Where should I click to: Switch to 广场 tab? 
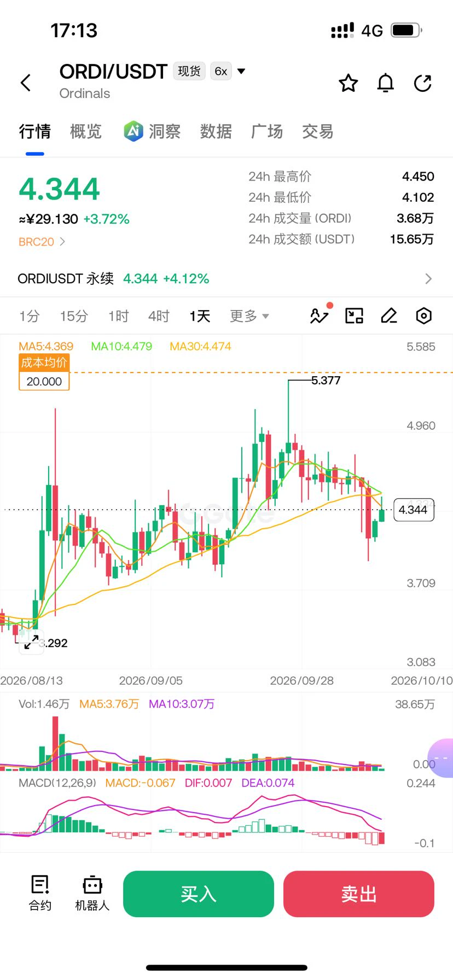[267, 131]
